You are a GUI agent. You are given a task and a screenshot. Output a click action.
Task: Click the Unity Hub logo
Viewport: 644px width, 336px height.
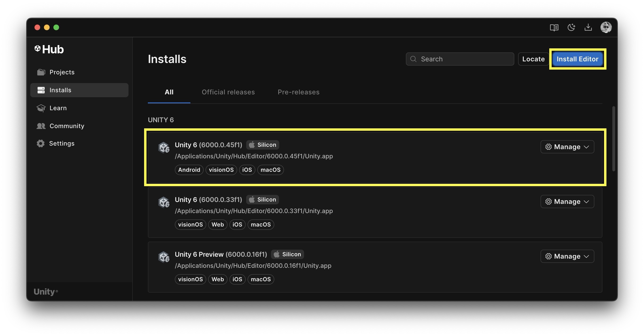click(x=49, y=49)
